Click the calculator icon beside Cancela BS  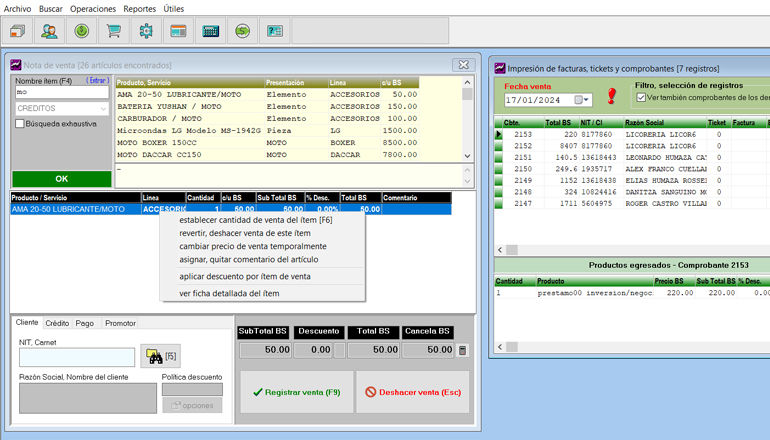pos(463,350)
